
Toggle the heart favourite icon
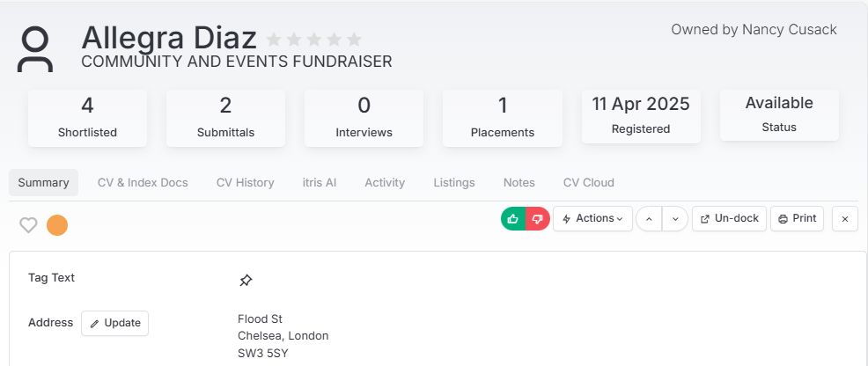(28, 225)
